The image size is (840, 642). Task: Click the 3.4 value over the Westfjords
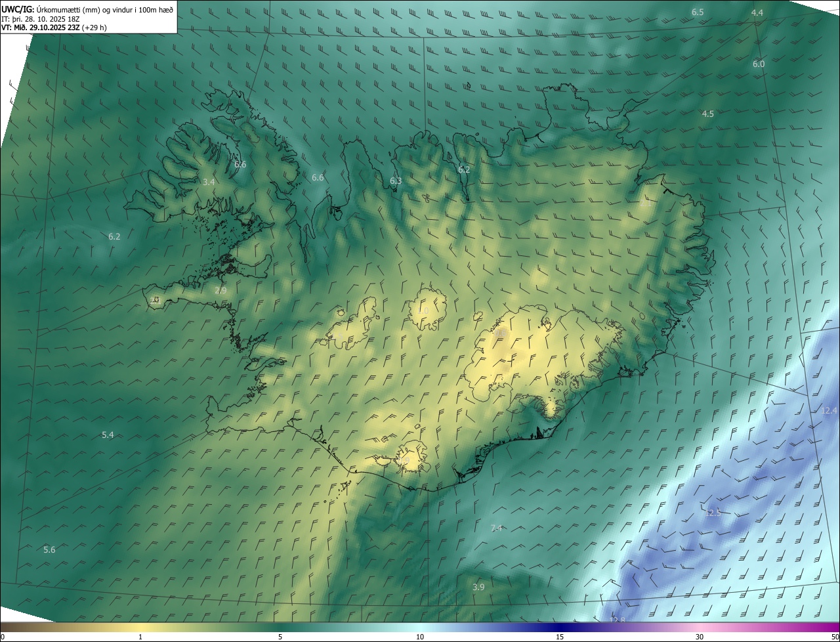[x=209, y=182]
